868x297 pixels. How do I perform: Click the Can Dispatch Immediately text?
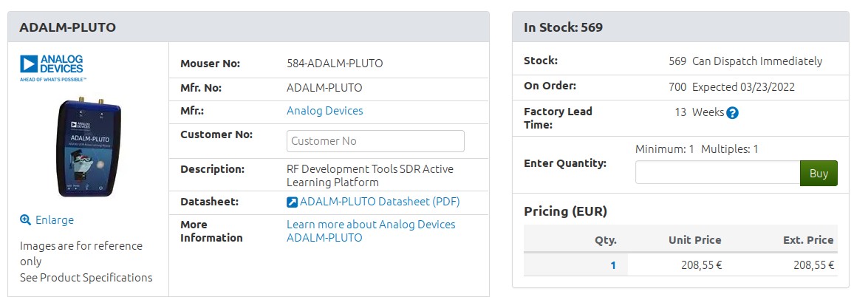(x=757, y=61)
